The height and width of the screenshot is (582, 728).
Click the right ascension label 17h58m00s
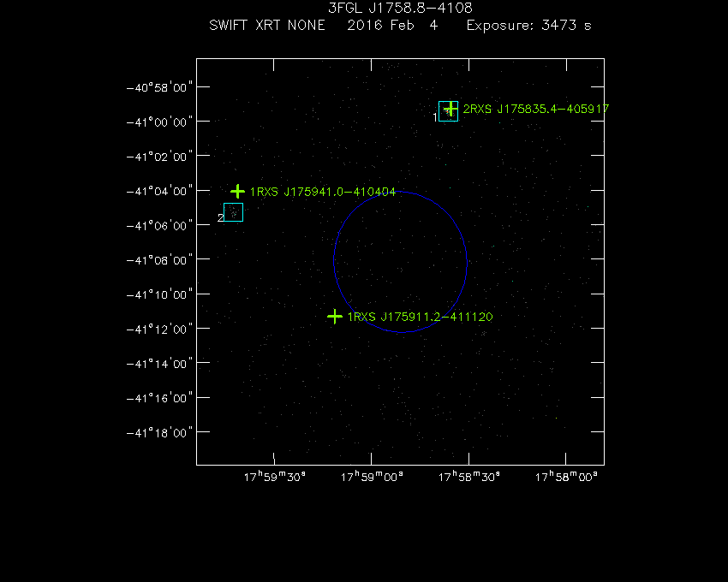(x=566, y=477)
